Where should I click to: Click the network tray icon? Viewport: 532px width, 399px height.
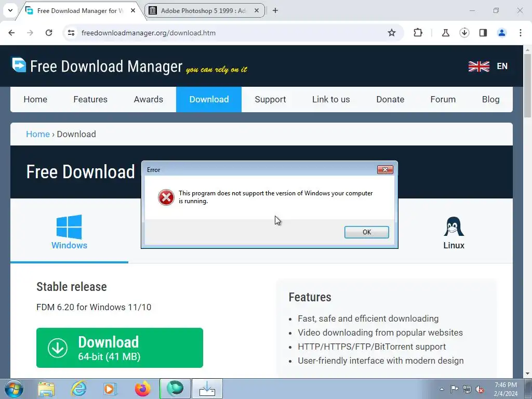pyautogui.click(x=467, y=389)
